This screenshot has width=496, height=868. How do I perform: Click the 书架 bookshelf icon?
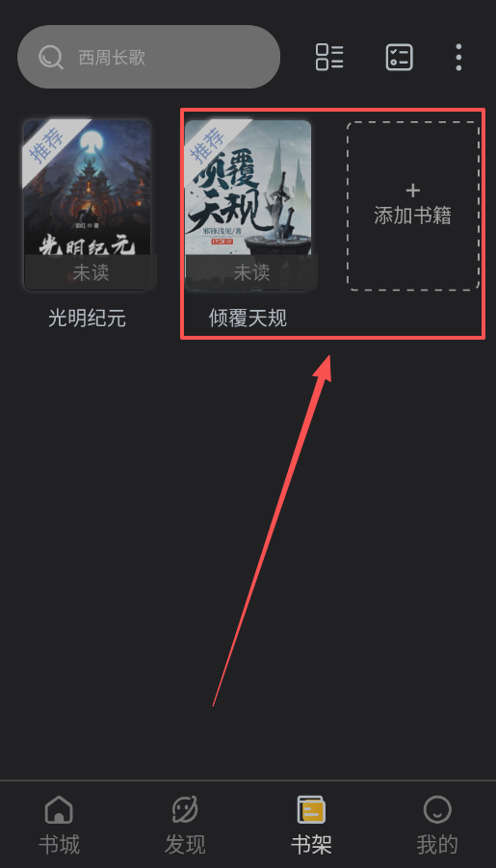click(x=311, y=810)
